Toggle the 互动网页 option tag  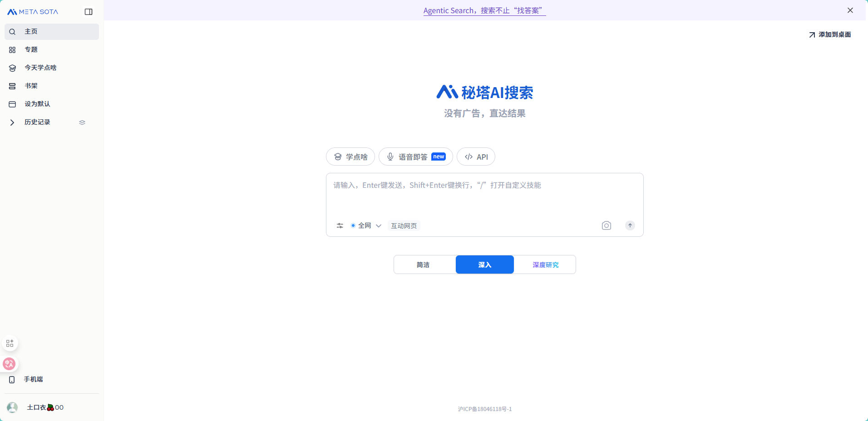coord(404,225)
